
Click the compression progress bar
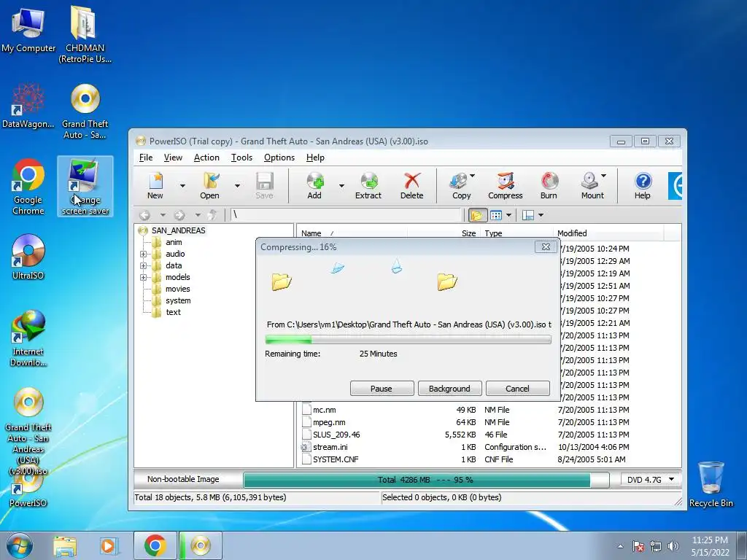click(x=409, y=340)
